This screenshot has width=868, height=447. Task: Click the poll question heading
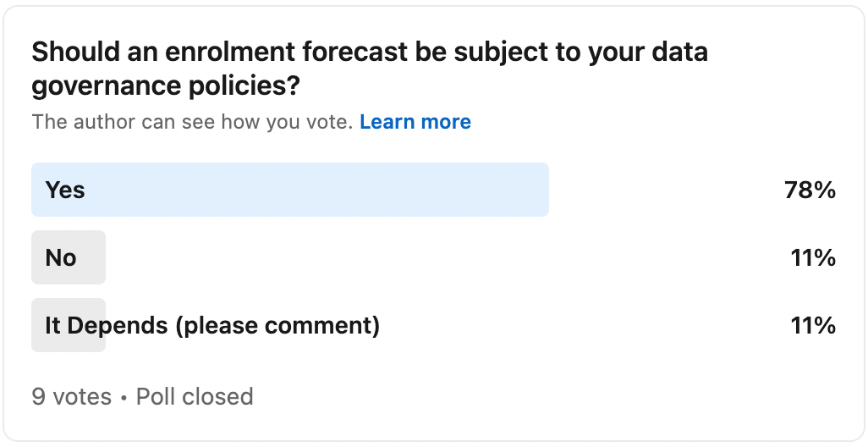[370, 69]
